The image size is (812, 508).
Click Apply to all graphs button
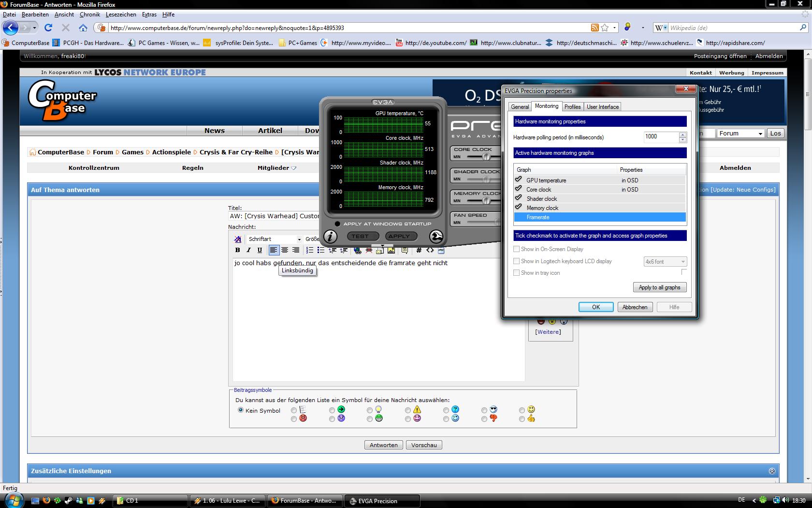(x=659, y=287)
